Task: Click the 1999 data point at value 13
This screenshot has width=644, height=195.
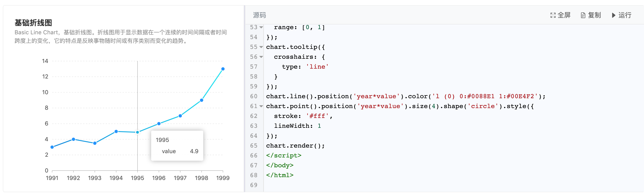Action: pos(223,68)
